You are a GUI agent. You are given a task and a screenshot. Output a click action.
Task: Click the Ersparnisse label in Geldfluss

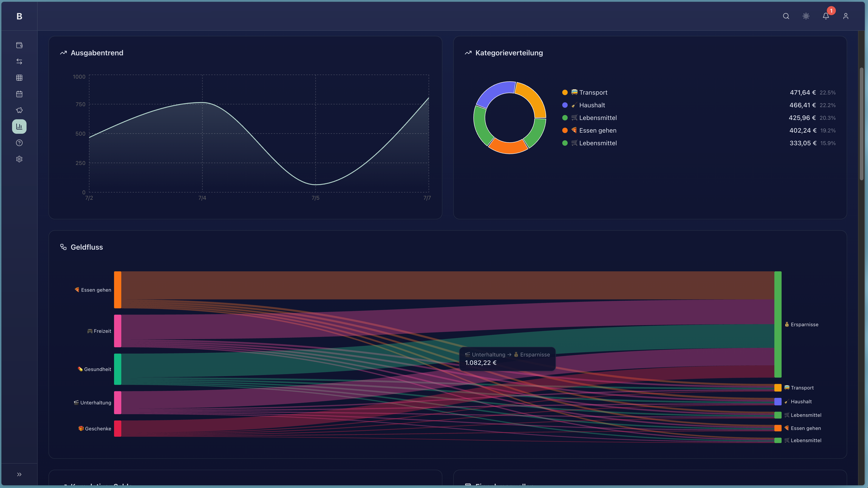point(801,324)
